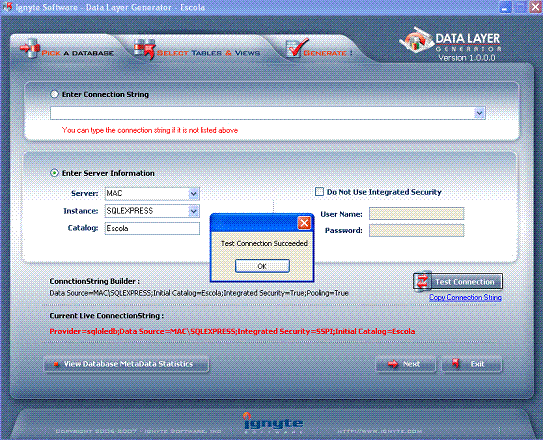The height and width of the screenshot is (440, 543).
Task: Click the Instance combo box text SQLEXPRESS
Action: (x=130, y=211)
